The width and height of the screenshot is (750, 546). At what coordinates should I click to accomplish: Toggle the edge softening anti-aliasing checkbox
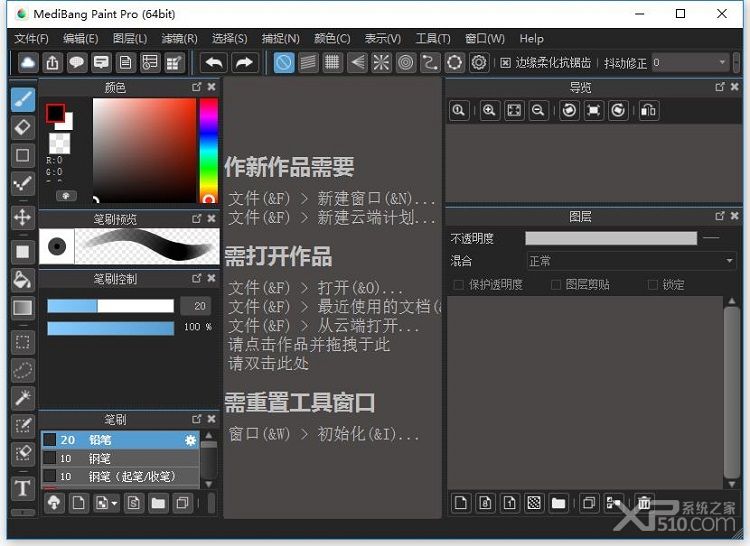pos(506,63)
